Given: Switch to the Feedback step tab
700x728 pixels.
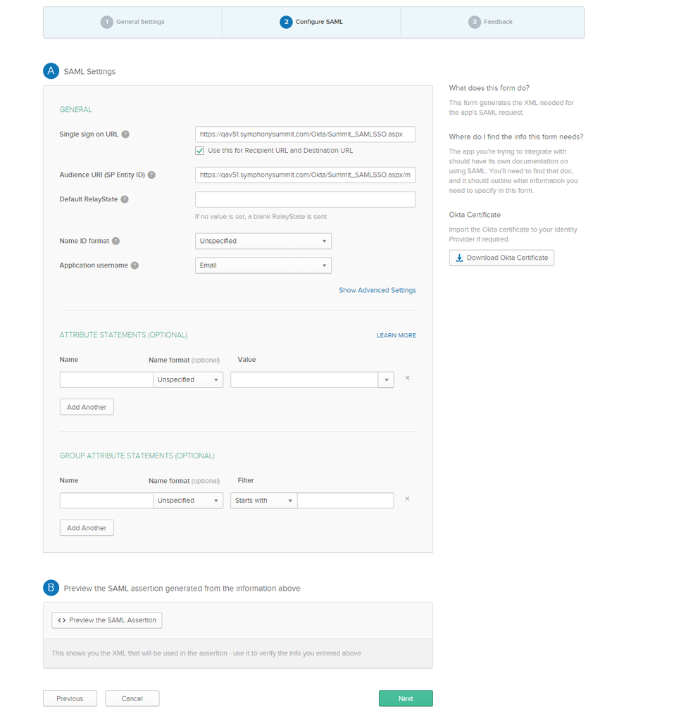Looking at the screenshot, I should [491, 22].
